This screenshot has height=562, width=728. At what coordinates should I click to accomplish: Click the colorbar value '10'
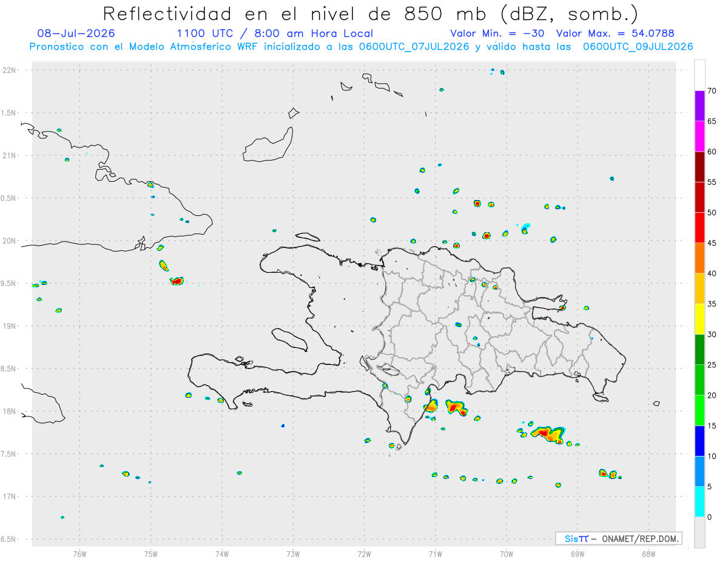tap(712, 456)
